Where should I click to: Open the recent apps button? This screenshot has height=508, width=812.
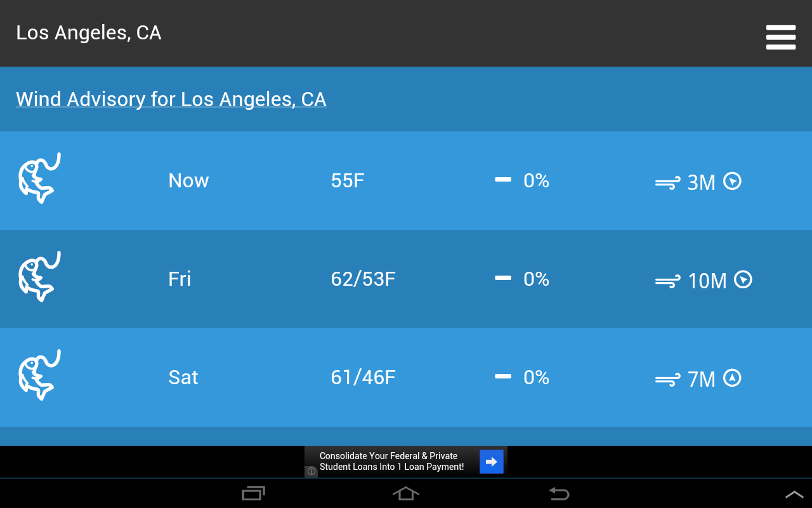253,493
